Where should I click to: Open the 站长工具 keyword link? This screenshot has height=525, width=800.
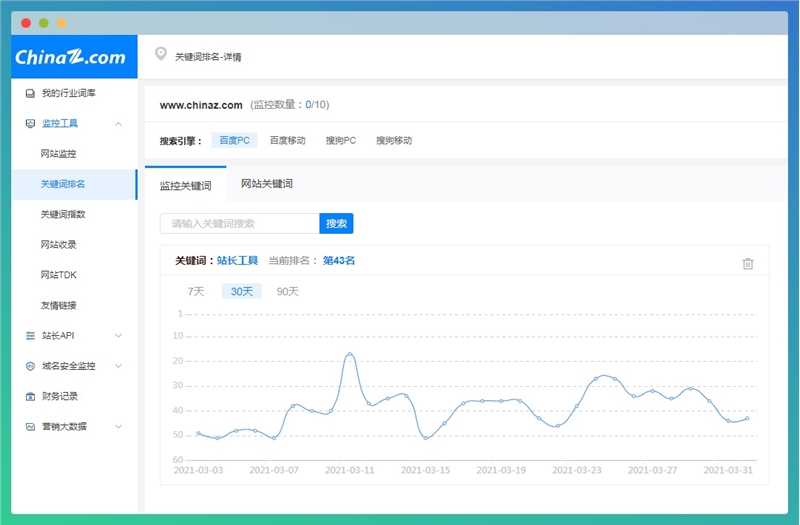tap(237, 261)
